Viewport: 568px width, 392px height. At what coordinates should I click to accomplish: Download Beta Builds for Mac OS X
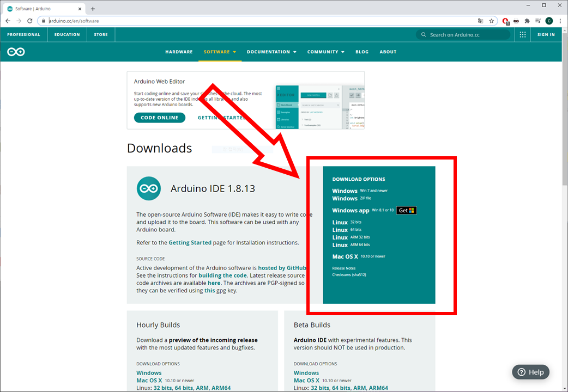306,381
